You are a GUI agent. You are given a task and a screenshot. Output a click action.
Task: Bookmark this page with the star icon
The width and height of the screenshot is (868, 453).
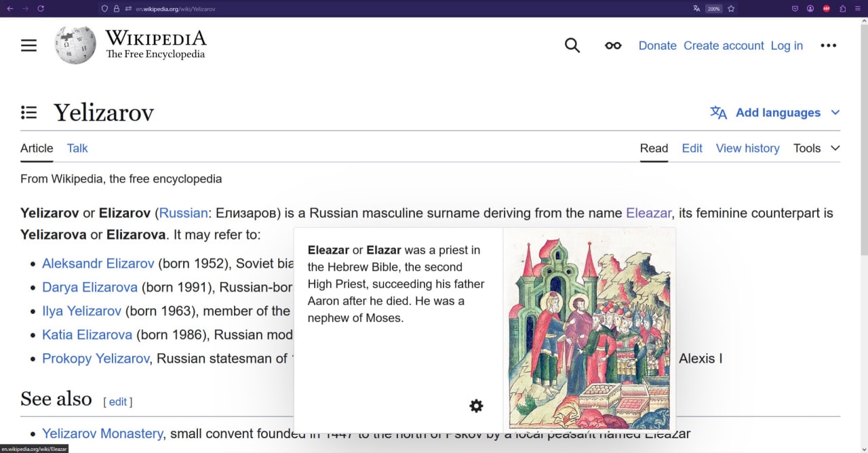(x=731, y=9)
